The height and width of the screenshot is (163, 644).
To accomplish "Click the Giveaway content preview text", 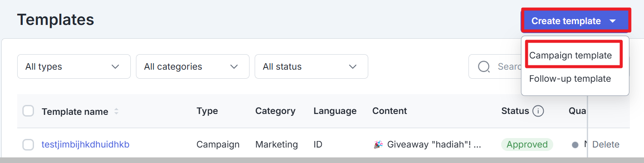I will click(x=434, y=145).
